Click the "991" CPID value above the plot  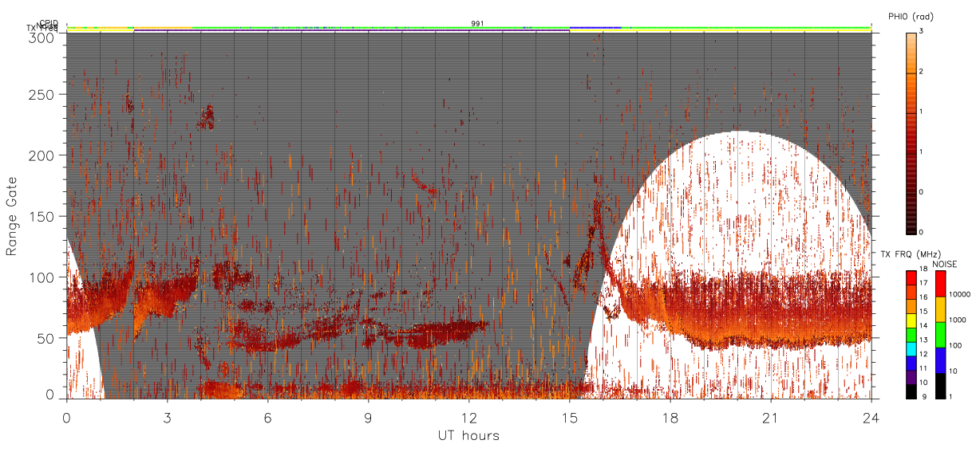477,24
